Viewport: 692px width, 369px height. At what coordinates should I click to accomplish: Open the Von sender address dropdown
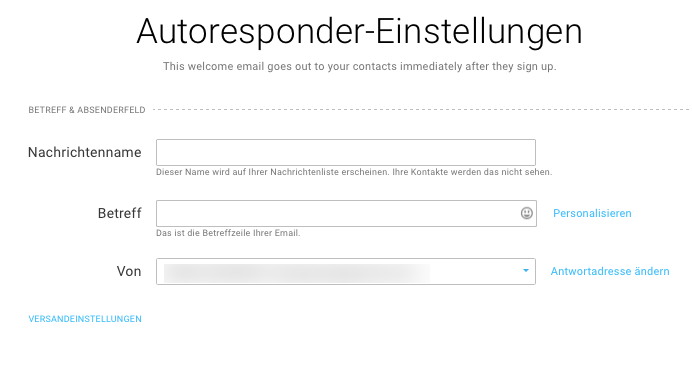click(346, 271)
